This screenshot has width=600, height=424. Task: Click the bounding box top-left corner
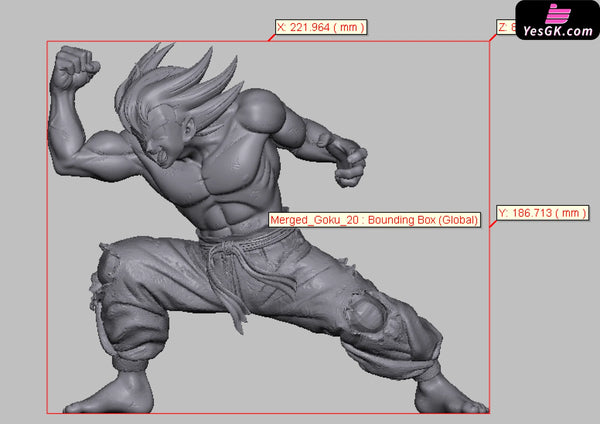[x=47, y=42]
